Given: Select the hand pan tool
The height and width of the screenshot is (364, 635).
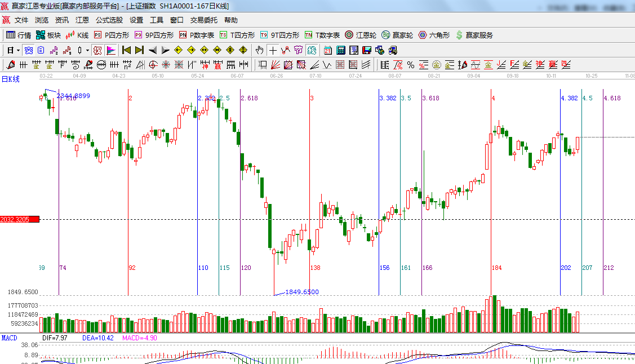Looking at the screenshot, I should [259, 50].
